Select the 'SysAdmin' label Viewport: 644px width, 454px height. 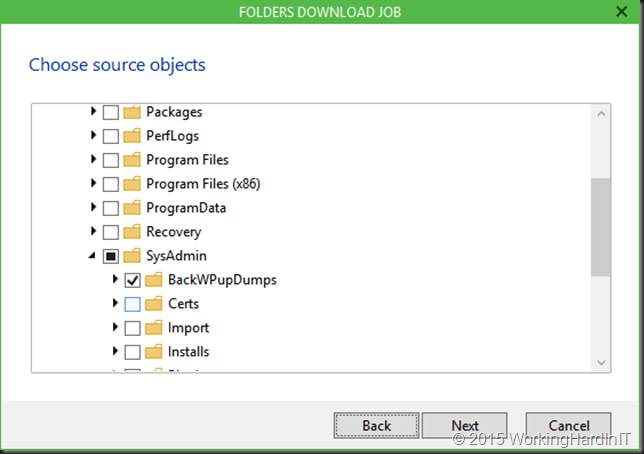(176, 256)
